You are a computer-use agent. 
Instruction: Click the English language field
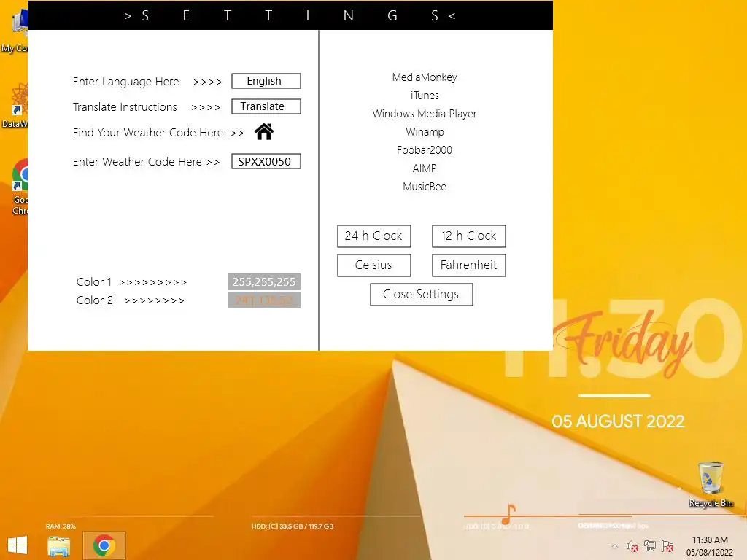[266, 81]
